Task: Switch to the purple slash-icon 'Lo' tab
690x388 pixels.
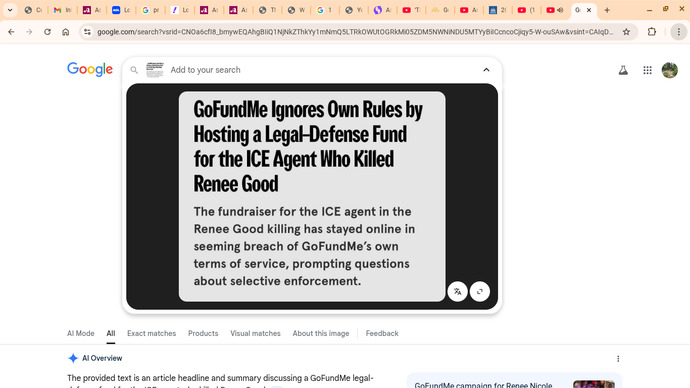Action: pos(180,10)
